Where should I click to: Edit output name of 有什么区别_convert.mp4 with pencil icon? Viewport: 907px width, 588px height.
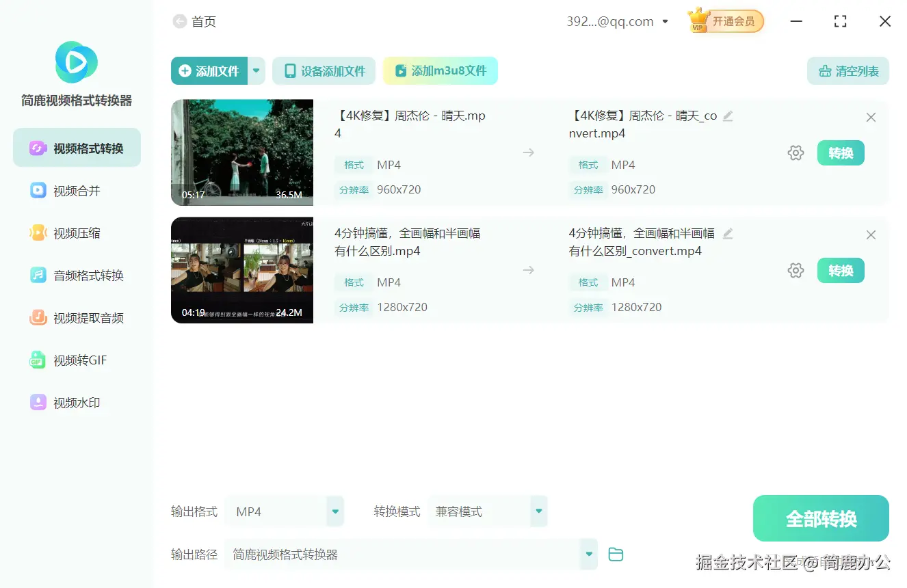[x=728, y=234]
